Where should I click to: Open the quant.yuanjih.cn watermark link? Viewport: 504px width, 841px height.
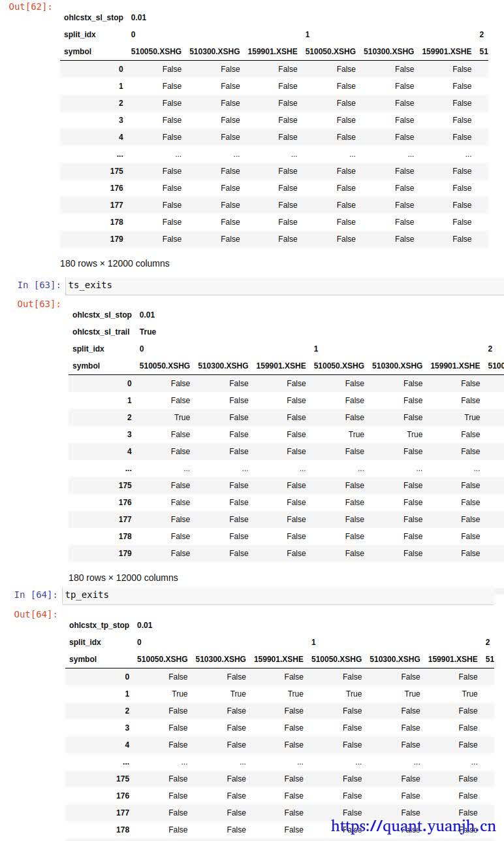413,826
